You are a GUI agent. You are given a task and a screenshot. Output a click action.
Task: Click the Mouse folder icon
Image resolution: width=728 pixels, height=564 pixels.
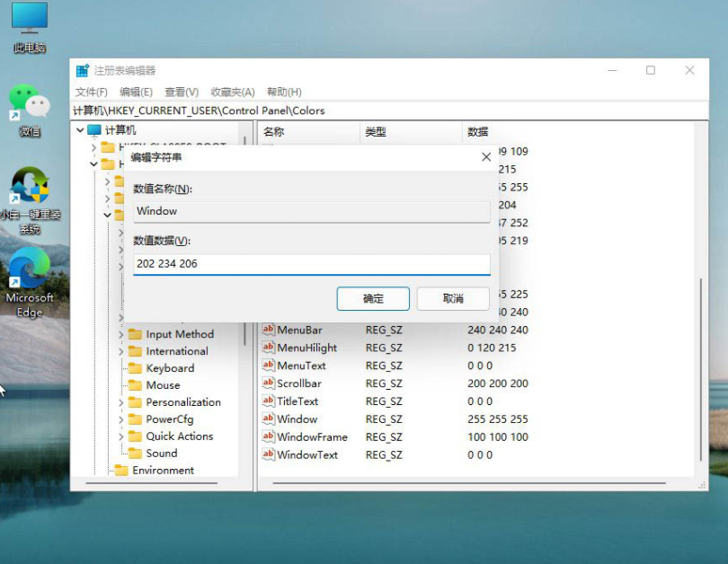(135, 385)
